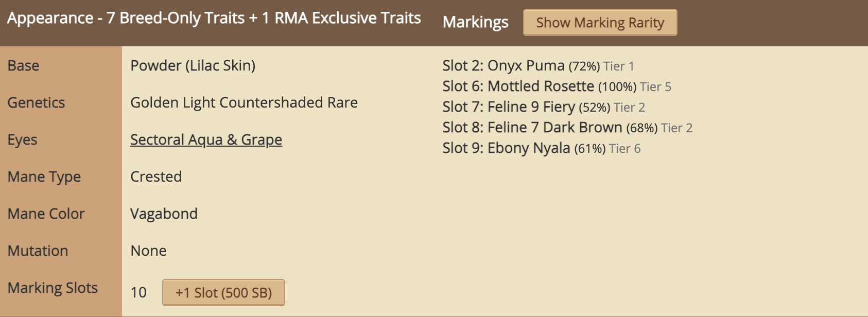This screenshot has width=868, height=317.
Task: Click the Powder (Lilac Skin) base value
Action: (x=193, y=65)
